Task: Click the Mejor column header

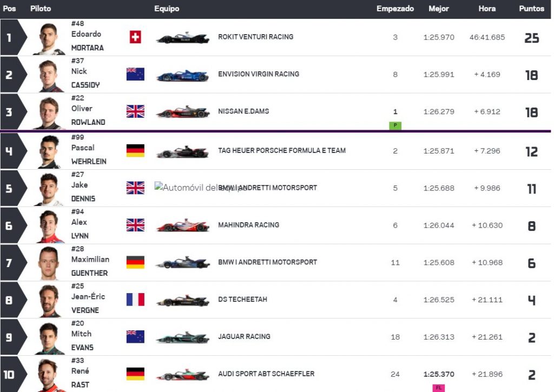Action: tap(438, 9)
